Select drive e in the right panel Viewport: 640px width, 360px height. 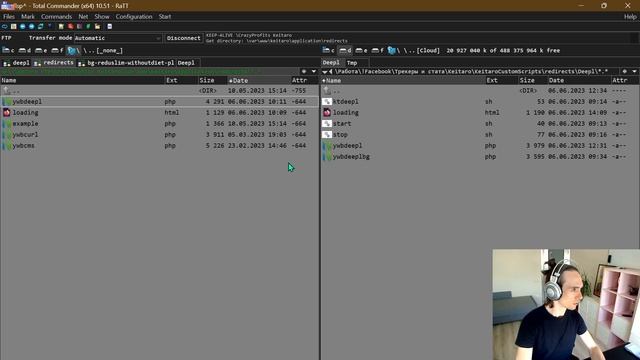click(361, 51)
